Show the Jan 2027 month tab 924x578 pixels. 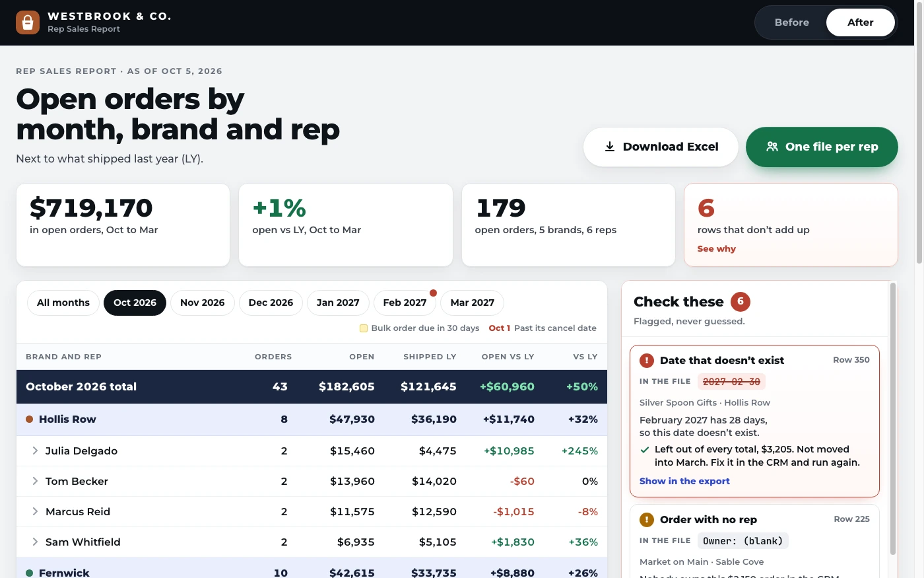pos(338,303)
